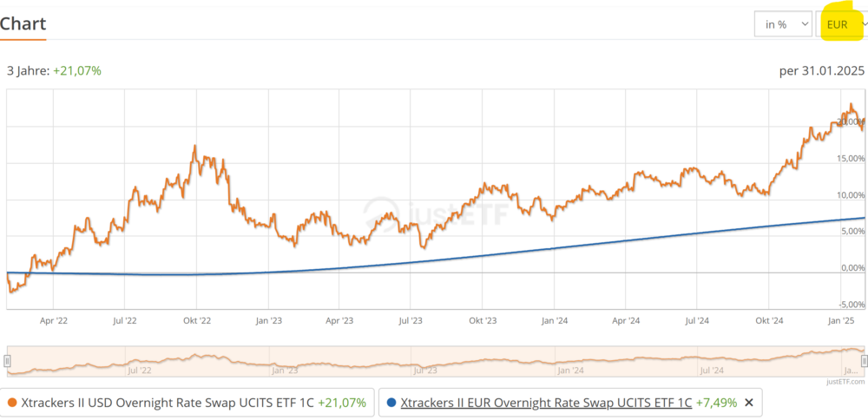Click the 0,00% y-axis label
This screenshot has height=420, width=868.
(852, 268)
